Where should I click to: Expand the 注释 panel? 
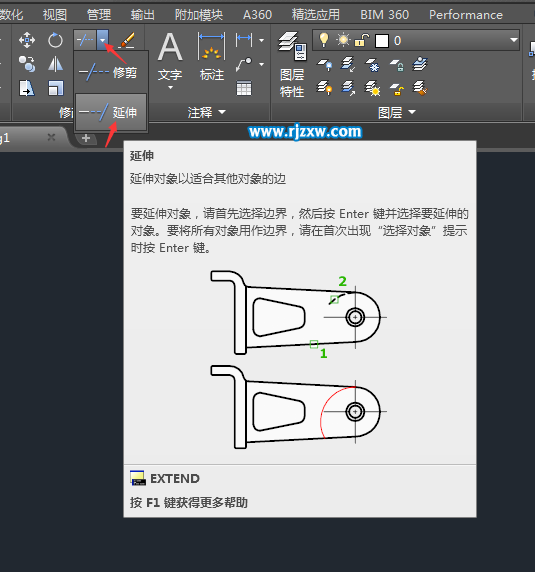pyautogui.click(x=207, y=112)
